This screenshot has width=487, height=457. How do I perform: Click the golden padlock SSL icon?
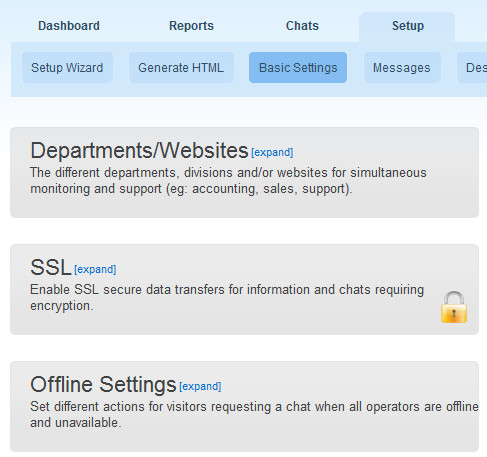454,307
